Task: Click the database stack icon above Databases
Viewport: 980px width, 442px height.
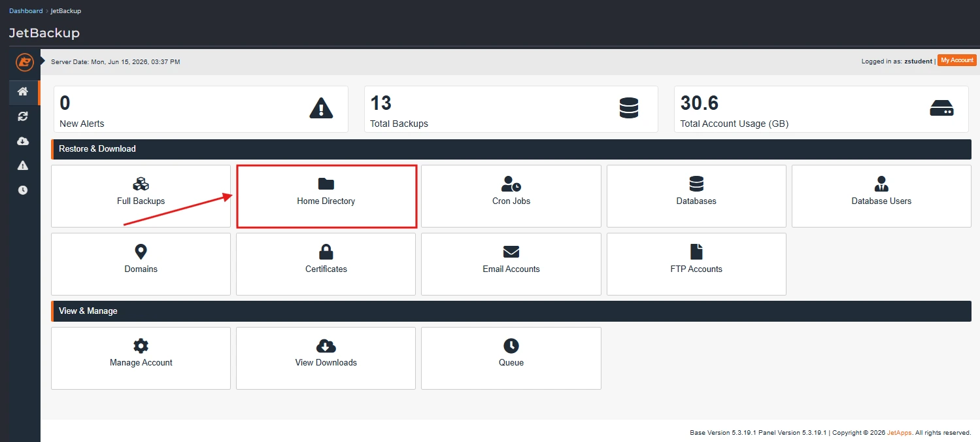Action: [696, 184]
